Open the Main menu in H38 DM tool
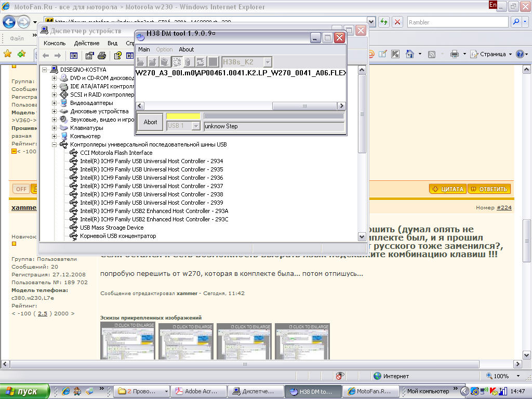 (144, 49)
